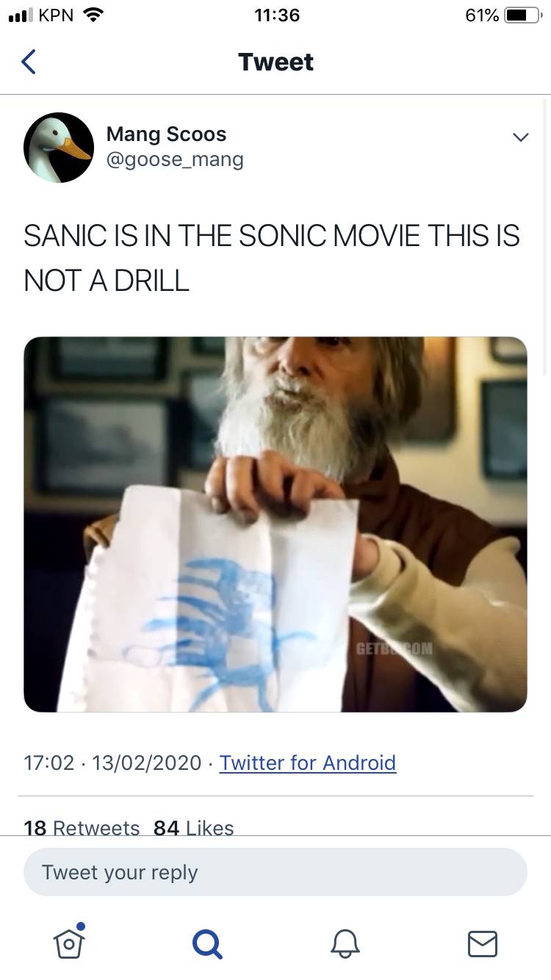Image resolution: width=551 pixels, height=980 pixels.
Task: Open Mang Scoos profile name
Action: click(166, 134)
